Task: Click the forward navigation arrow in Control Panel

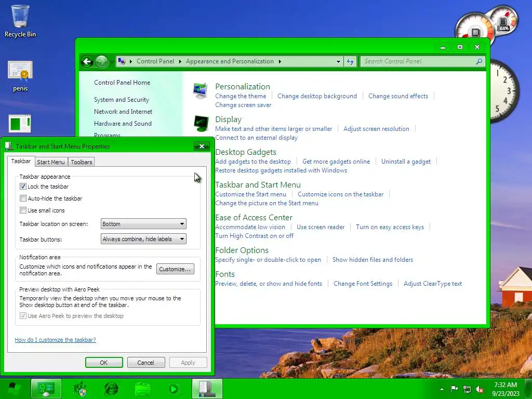Action: pos(101,61)
